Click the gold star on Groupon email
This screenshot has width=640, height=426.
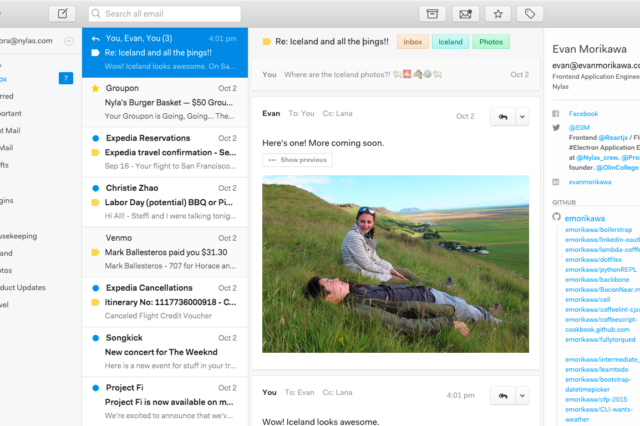(x=94, y=88)
